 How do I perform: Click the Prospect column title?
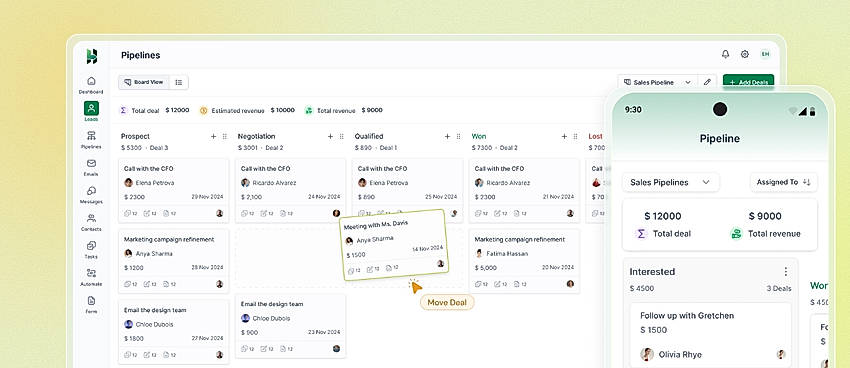pos(136,137)
